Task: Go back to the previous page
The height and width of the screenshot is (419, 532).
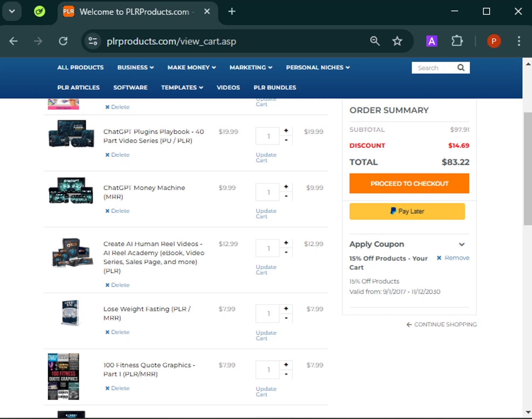Action: 13,41
